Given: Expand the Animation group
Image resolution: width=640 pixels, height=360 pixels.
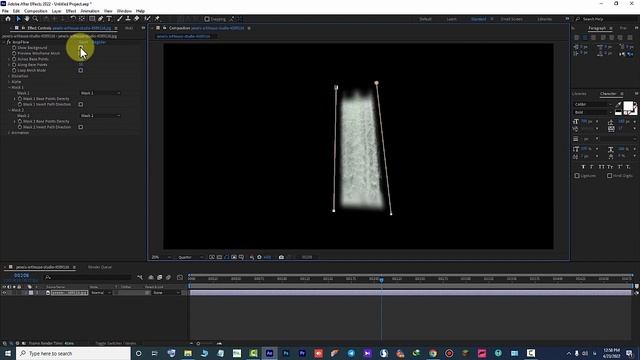Looking at the screenshot, I should coord(9,133).
